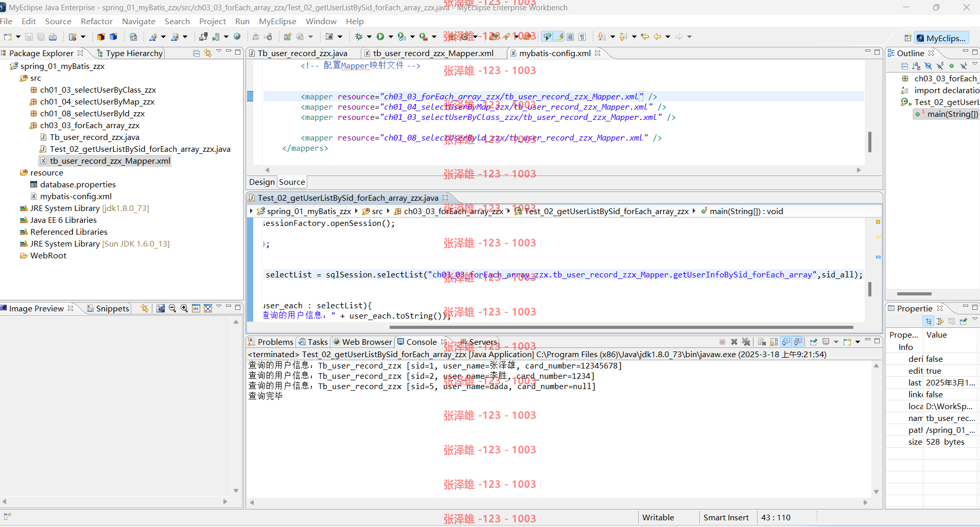Click the green Run toolbar button
Screen dimensions: 980x527
coord(380,37)
